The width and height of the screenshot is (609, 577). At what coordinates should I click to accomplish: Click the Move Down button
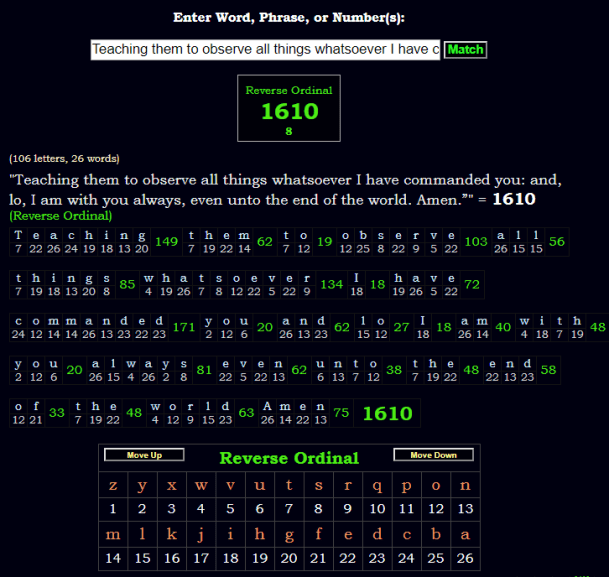point(433,456)
